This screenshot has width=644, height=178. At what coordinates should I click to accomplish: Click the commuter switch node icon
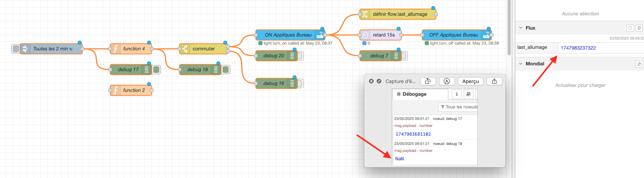(184, 49)
